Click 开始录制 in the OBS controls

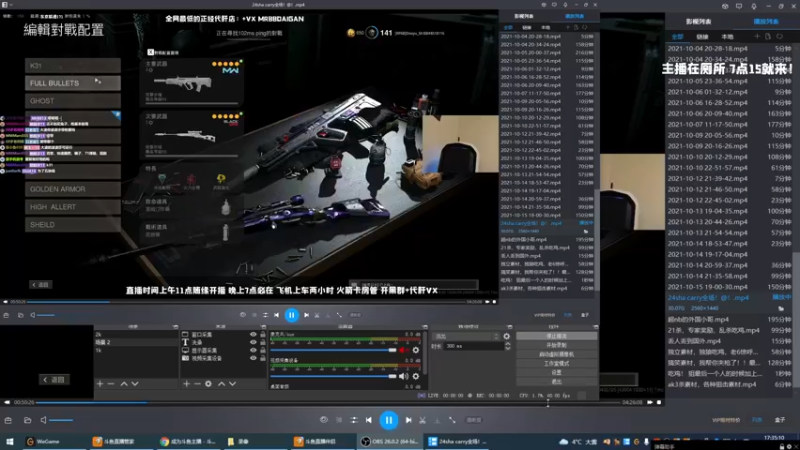(556, 345)
